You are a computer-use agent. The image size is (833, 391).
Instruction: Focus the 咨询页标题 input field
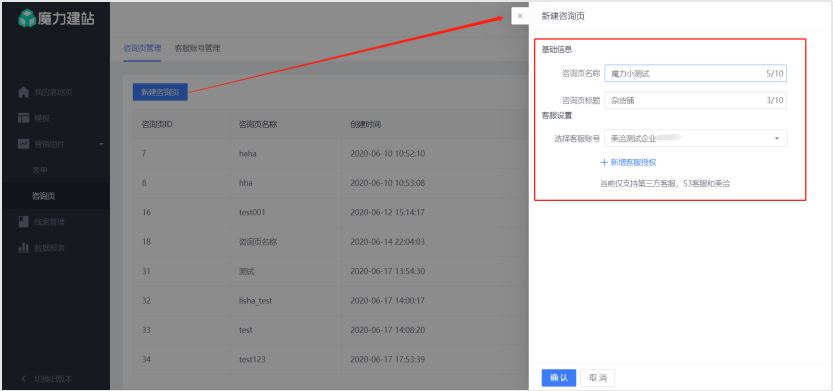click(695, 100)
